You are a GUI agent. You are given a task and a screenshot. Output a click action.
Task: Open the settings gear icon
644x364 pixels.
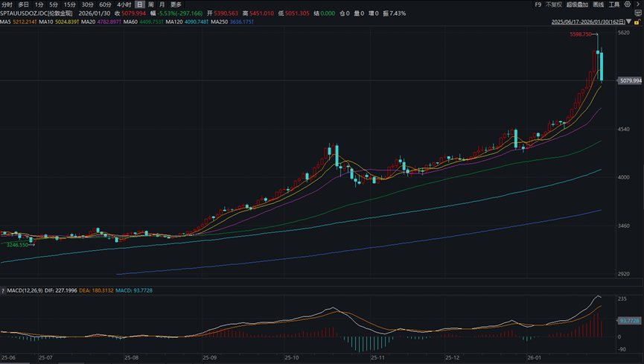point(628,4)
